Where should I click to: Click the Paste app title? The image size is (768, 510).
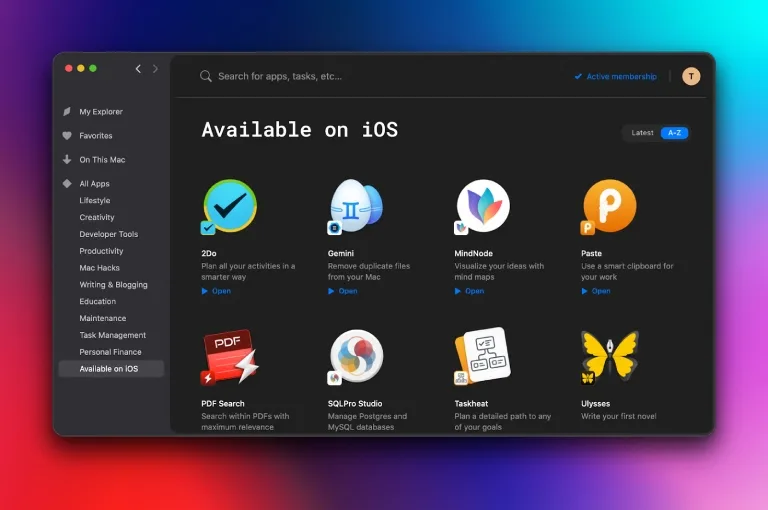(x=591, y=253)
